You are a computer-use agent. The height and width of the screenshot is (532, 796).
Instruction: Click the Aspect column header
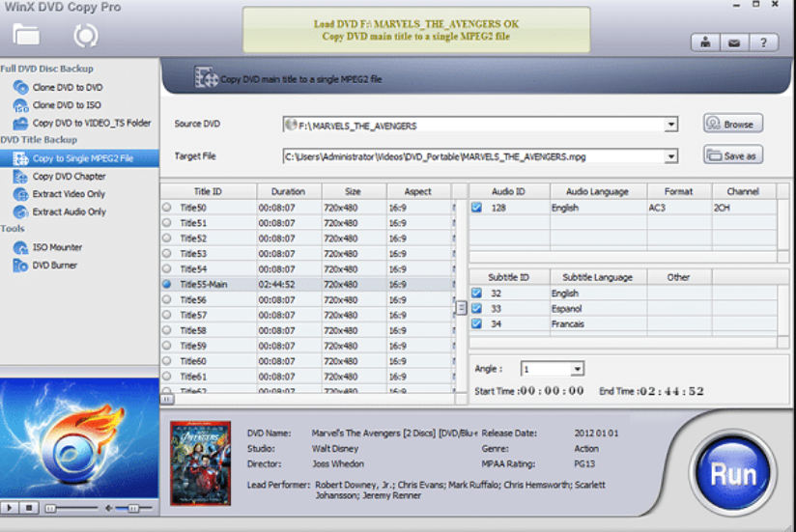coord(418,192)
